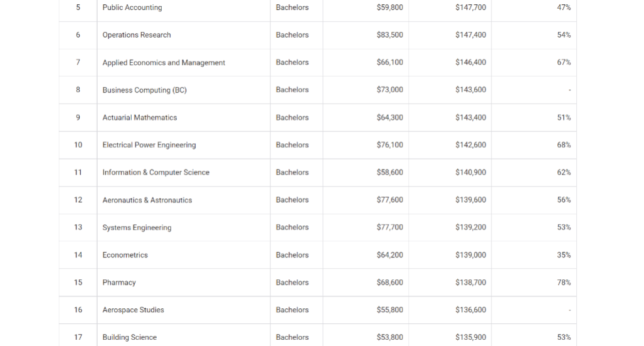
Task: Click the $147,700 mid-career pay value
Action: [471, 8]
